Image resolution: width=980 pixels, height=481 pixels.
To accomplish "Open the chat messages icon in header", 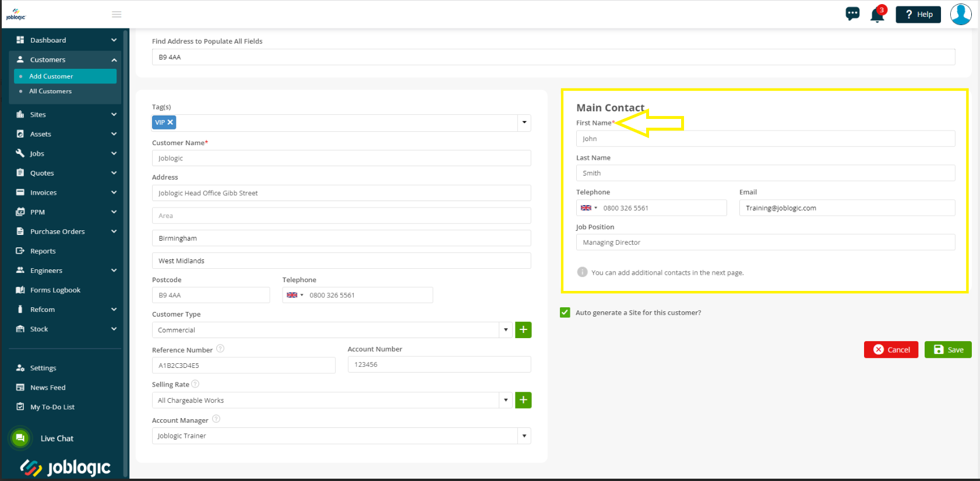I will coord(852,13).
